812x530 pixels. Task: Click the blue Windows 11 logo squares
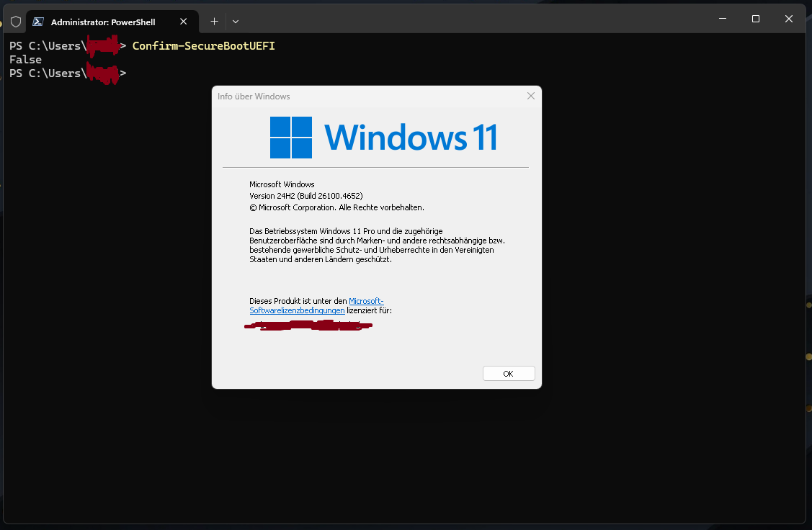(290, 138)
